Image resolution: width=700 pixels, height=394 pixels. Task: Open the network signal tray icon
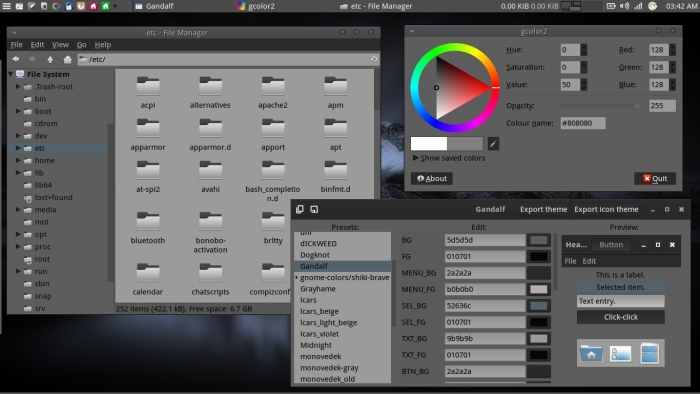[638, 6]
